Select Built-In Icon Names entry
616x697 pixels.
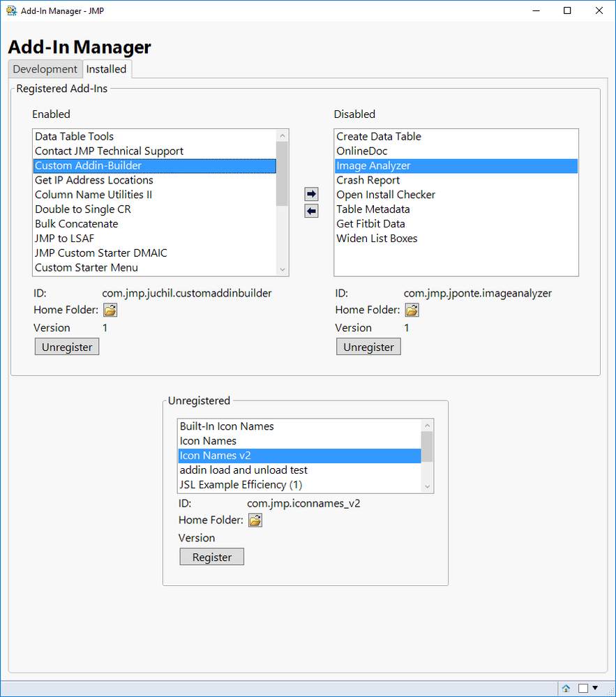pyautogui.click(x=227, y=426)
